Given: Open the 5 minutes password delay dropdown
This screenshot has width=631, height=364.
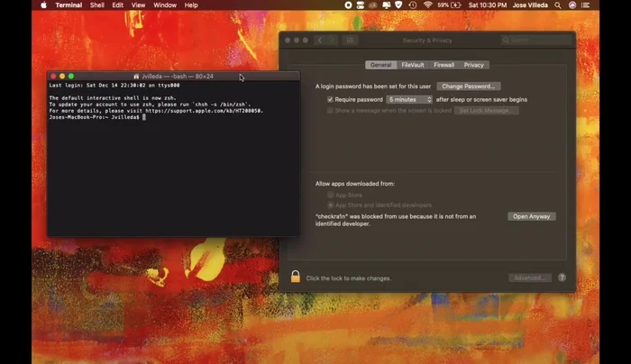Looking at the screenshot, I should [410, 99].
